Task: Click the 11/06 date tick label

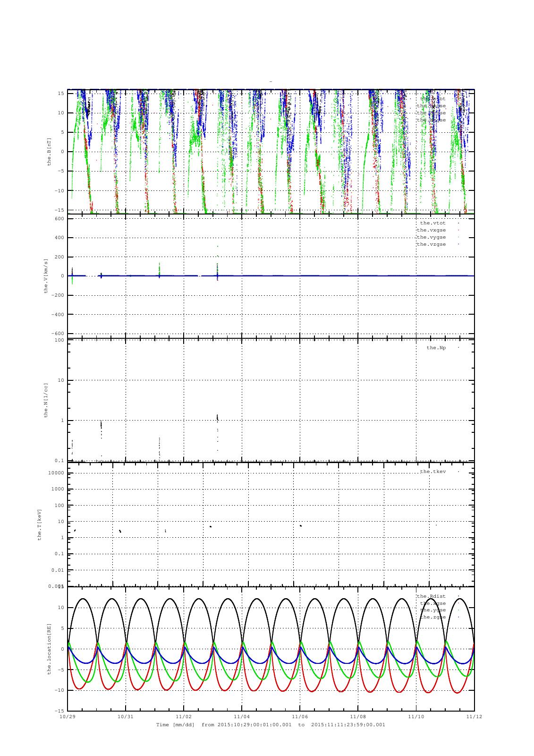Action: (300, 716)
